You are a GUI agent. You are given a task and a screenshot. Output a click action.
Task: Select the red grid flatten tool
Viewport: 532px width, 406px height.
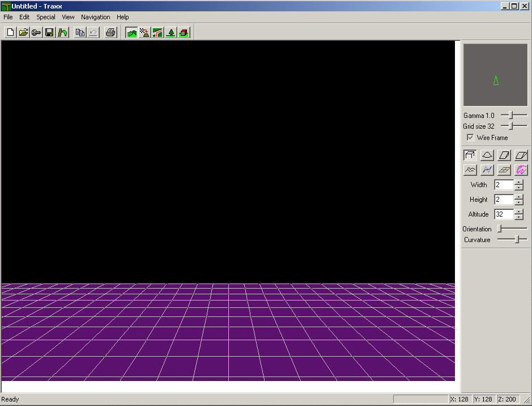pyautogui.click(x=504, y=170)
